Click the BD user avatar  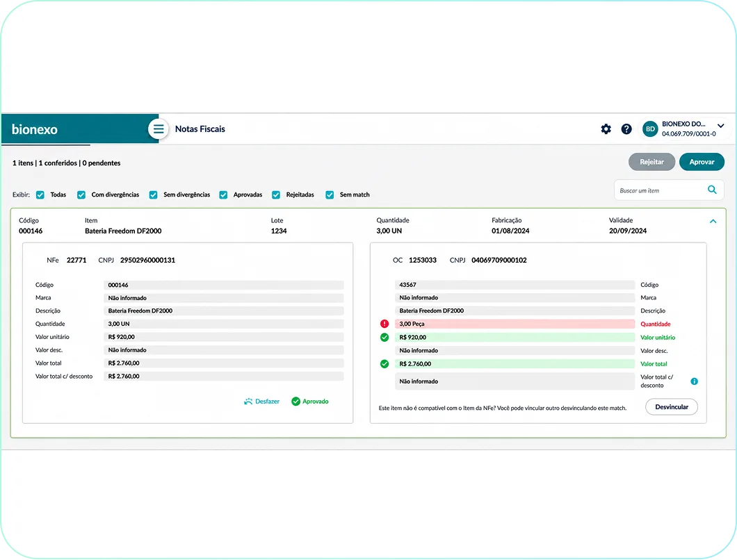click(x=650, y=129)
